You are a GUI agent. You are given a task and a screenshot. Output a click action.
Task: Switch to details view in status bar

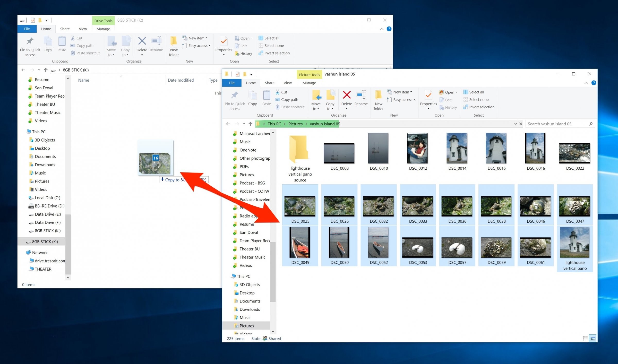(x=585, y=339)
